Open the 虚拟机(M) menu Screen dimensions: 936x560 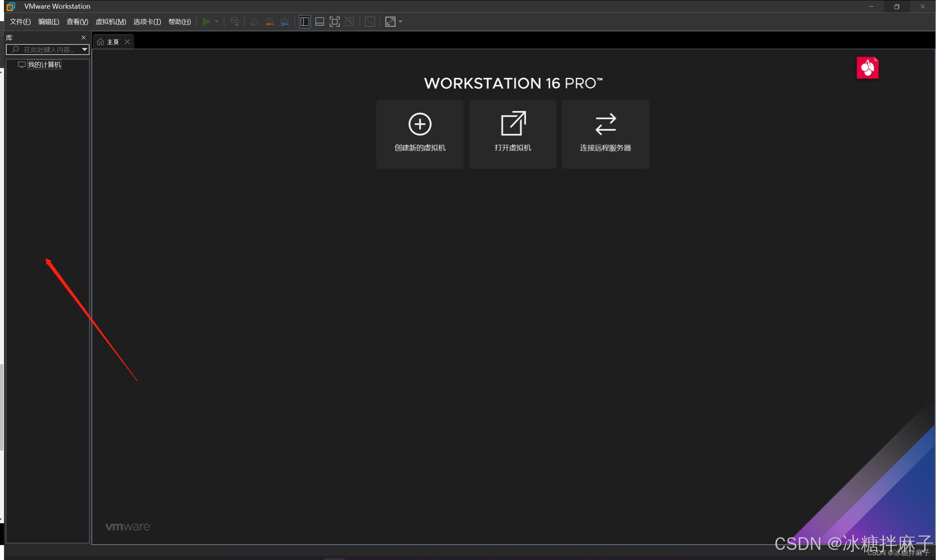111,22
